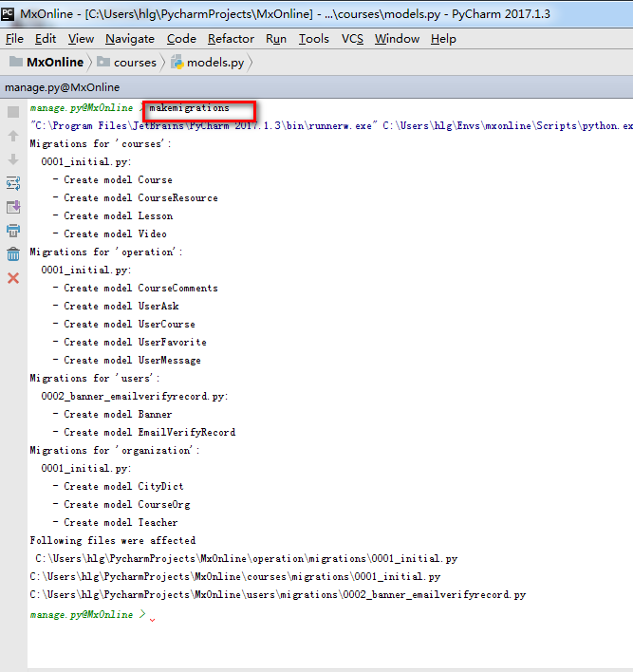Click the PyCharm logo in title bar
Image resolution: width=633 pixels, height=672 pixels.
point(8,13)
